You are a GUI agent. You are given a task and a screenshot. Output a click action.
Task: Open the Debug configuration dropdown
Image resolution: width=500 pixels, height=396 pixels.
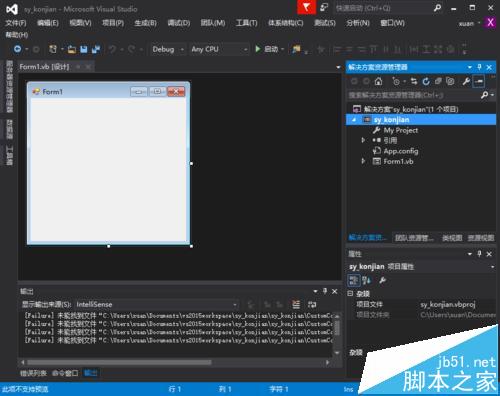(168, 49)
